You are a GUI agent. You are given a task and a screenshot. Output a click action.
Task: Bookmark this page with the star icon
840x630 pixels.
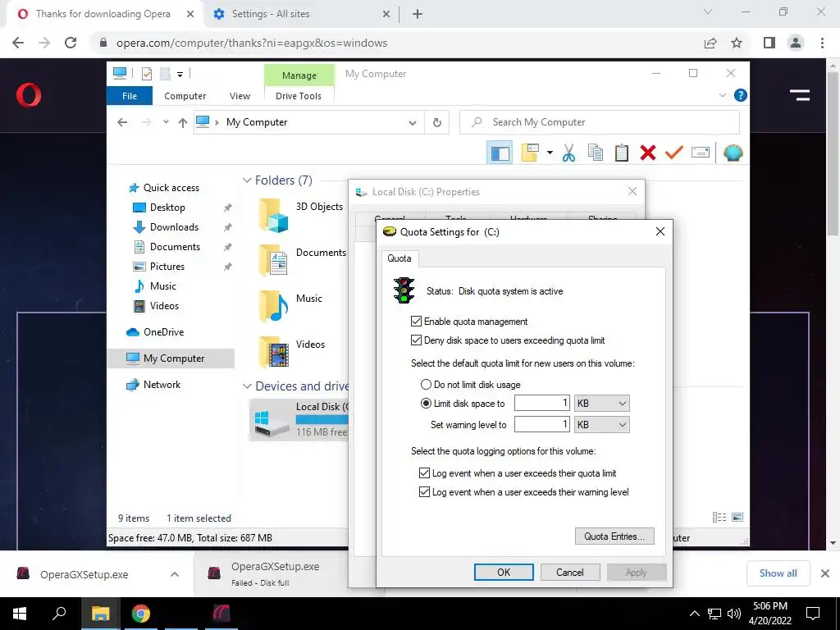pyautogui.click(x=737, y=43)
